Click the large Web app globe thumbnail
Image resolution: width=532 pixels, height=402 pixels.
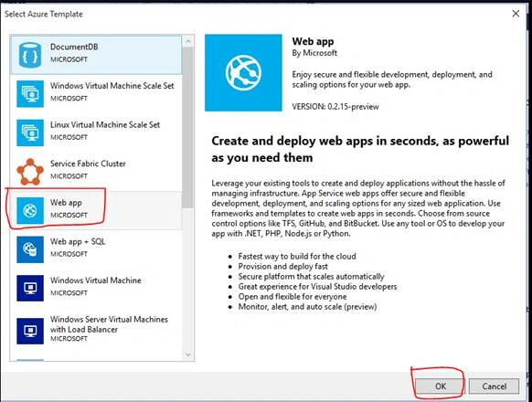click(243, 72)
